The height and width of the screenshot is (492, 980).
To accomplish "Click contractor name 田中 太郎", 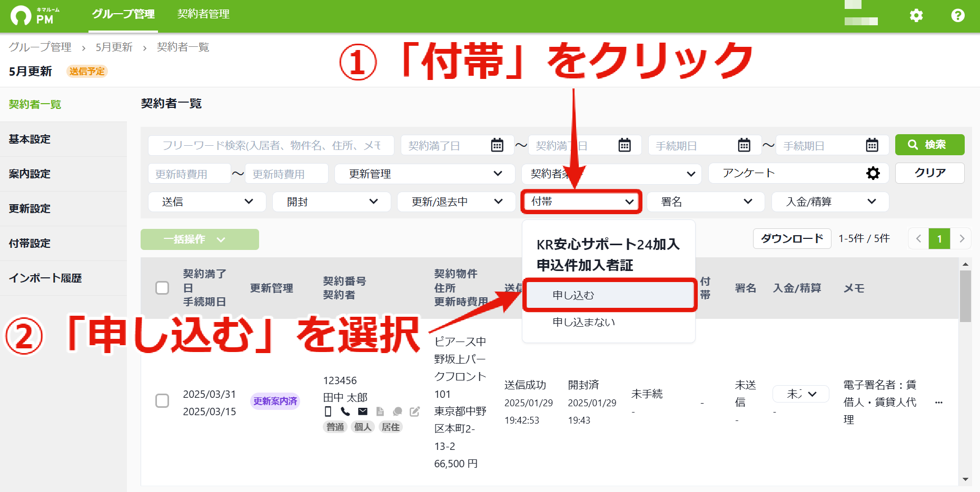I will pos(345,397).
